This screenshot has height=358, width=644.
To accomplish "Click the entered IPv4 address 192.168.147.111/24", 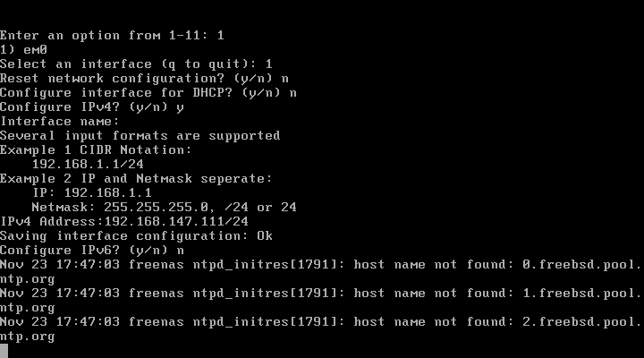I will 176,222.
